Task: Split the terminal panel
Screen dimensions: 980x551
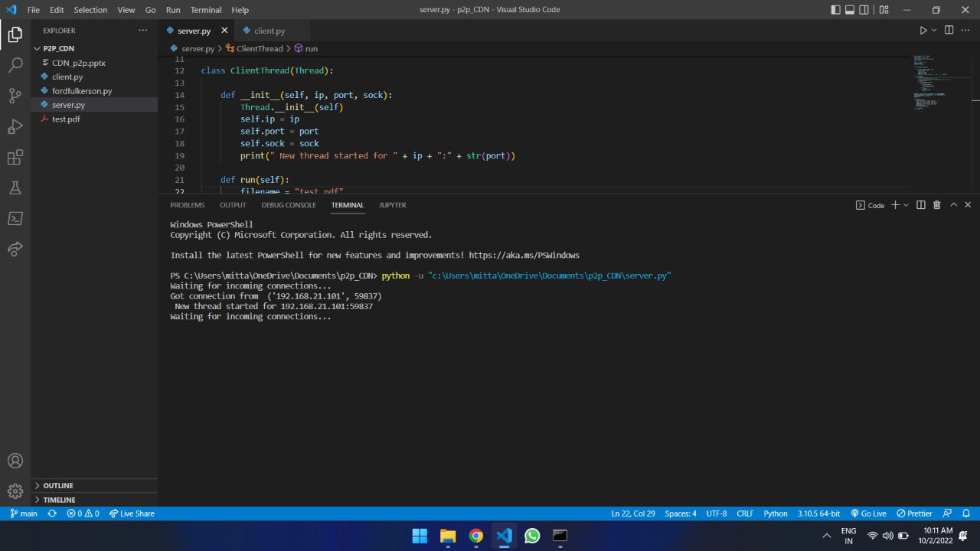Action: click(921, 205)
